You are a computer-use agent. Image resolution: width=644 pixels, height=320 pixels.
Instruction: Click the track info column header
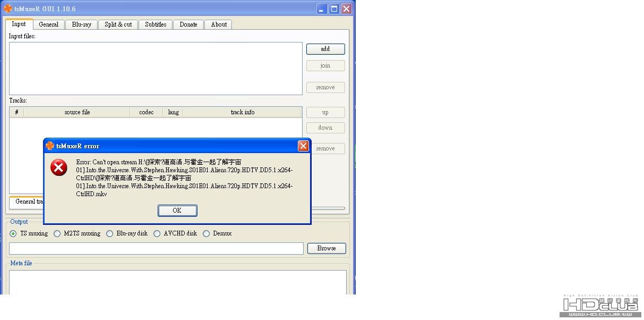pos(243,112)
